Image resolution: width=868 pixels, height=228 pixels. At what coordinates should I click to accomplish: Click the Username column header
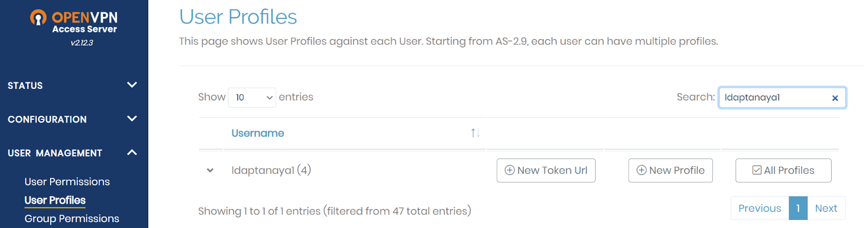(x=258, y=133)
